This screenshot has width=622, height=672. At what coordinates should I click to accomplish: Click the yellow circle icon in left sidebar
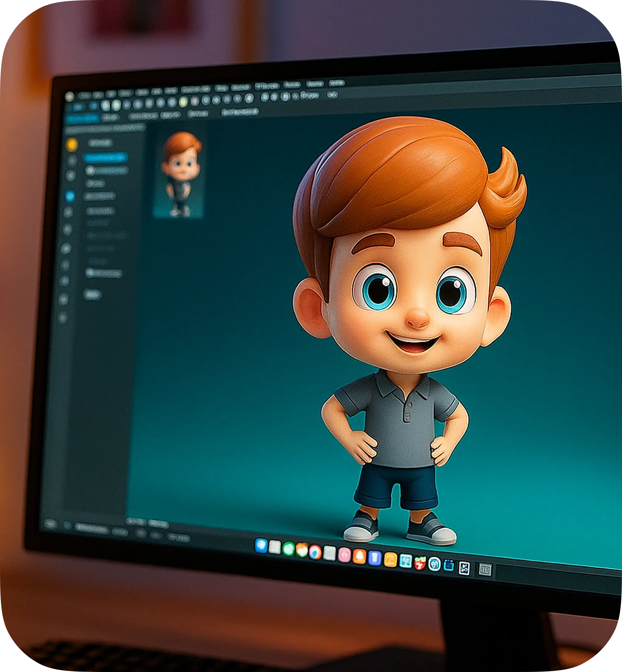tap(71, 145)
